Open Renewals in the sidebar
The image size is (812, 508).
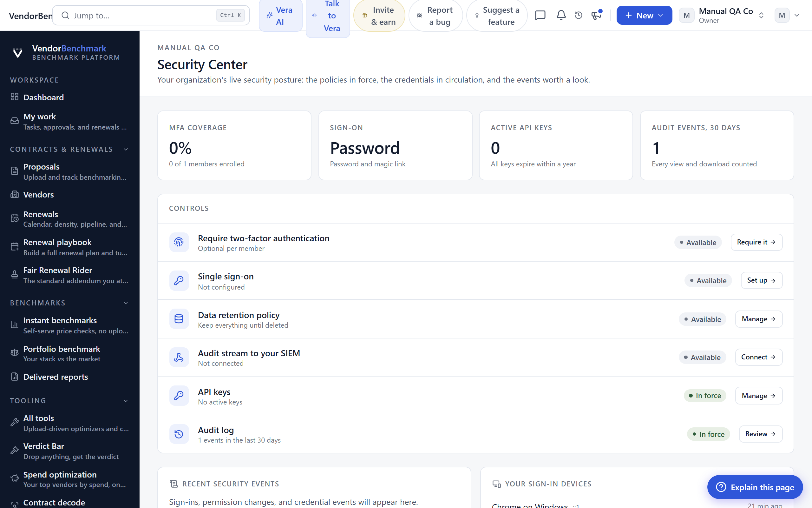[69, 219]
